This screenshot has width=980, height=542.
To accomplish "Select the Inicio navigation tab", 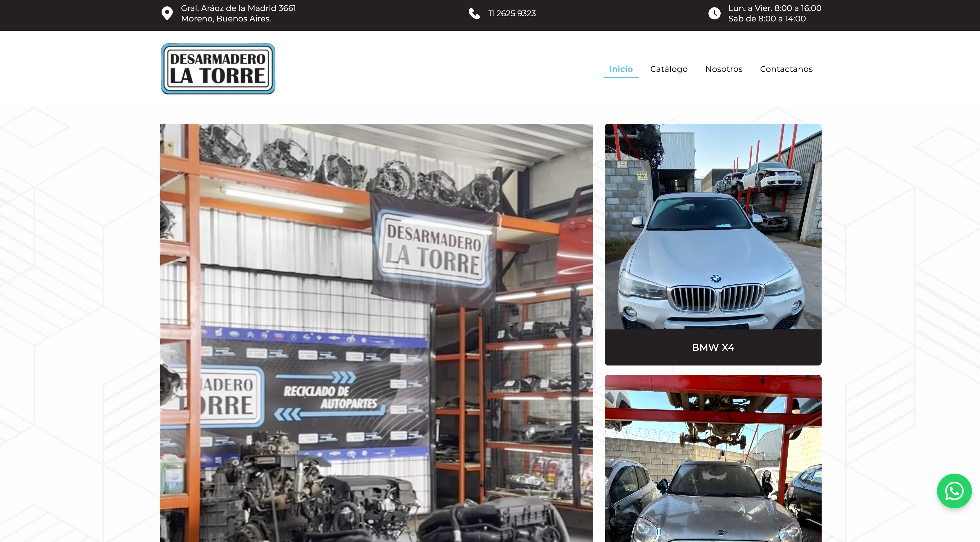I will tap(621, 69).
